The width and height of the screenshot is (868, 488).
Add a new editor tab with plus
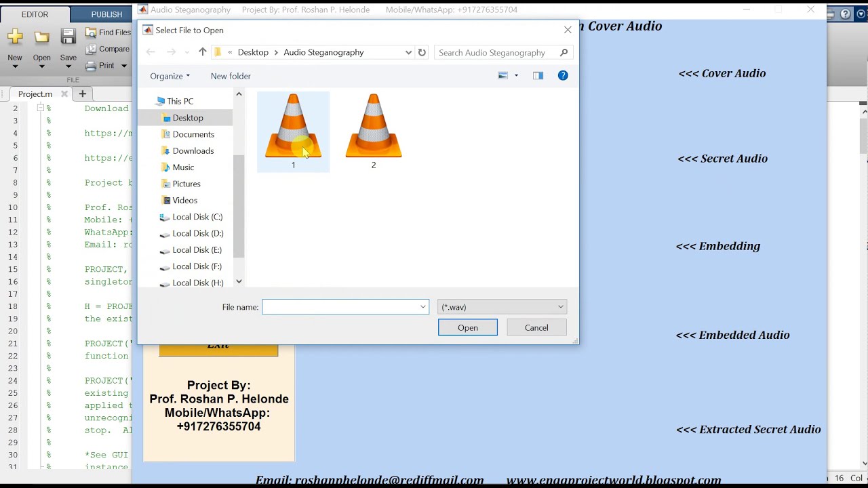[83, 94]
